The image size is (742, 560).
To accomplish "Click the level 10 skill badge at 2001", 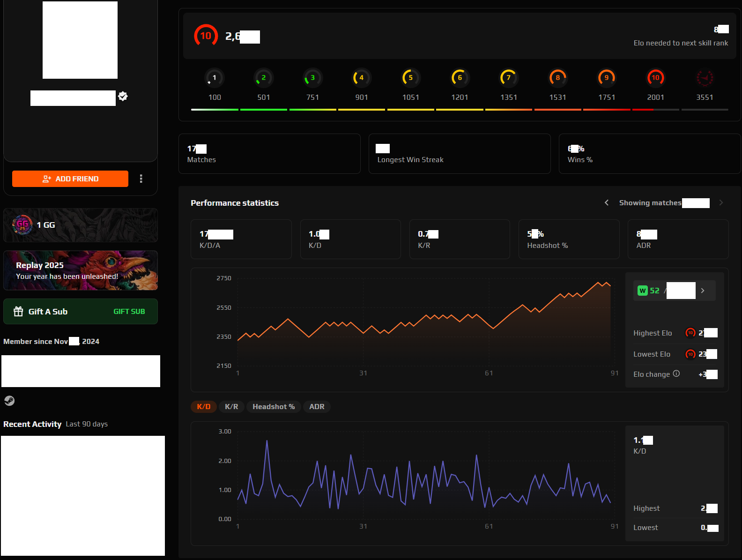I will click(655, 78).
